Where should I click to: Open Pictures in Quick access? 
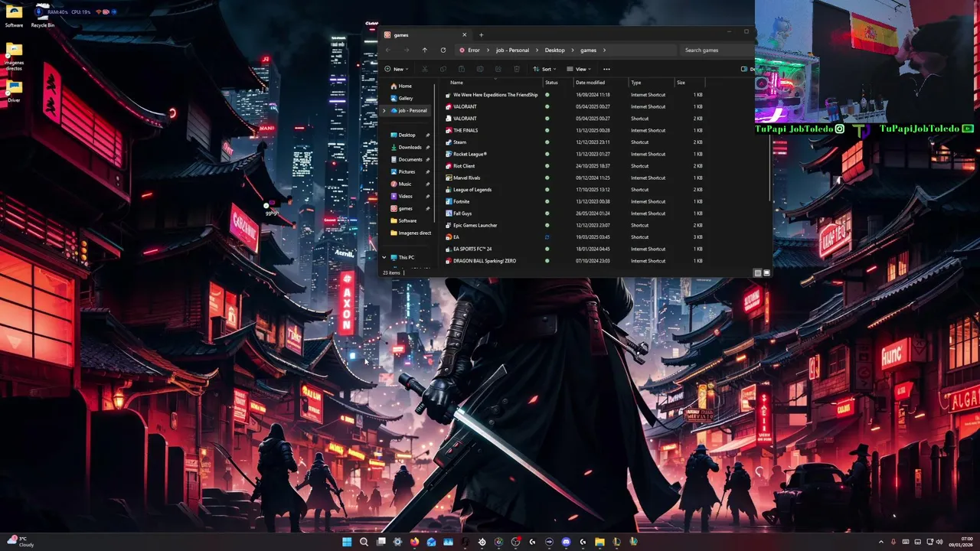pyautogui.click(x=407, y=172)
